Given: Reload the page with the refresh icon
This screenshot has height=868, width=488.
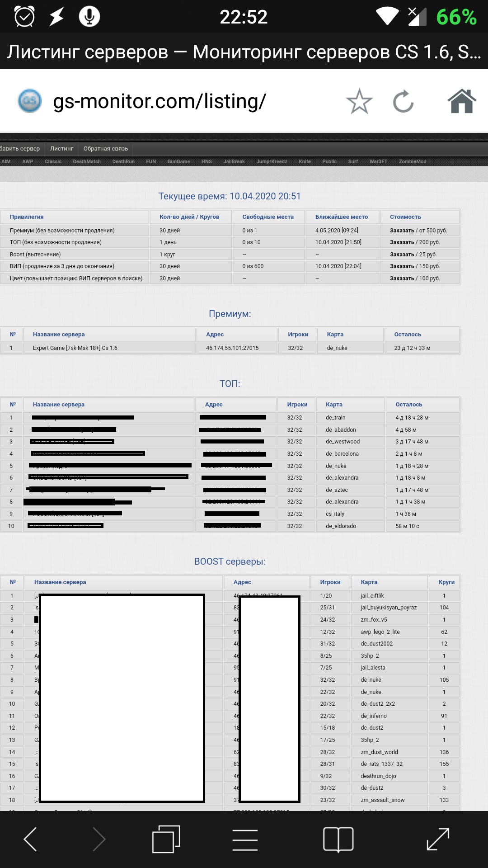Looking at the screenshot, I should 404,101.
